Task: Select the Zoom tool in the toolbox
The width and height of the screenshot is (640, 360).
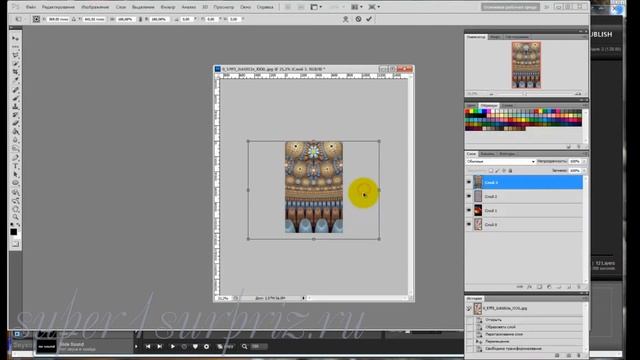Action: [16, 217]
